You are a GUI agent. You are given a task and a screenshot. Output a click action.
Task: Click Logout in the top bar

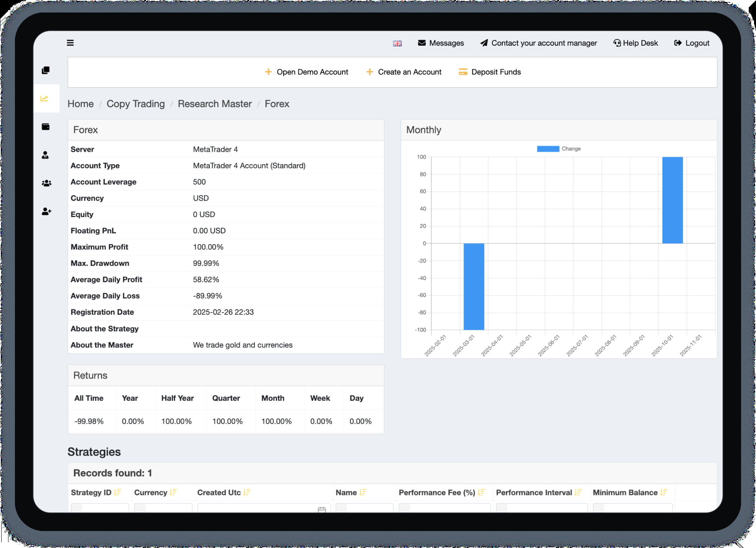coord(691,43)
